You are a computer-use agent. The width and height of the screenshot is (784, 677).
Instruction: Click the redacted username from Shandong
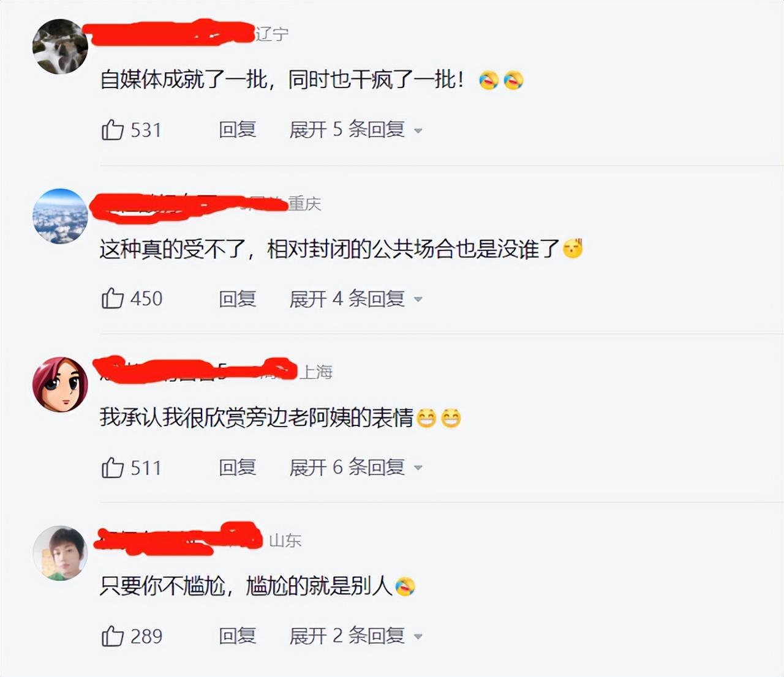click(x=178, y=538)
